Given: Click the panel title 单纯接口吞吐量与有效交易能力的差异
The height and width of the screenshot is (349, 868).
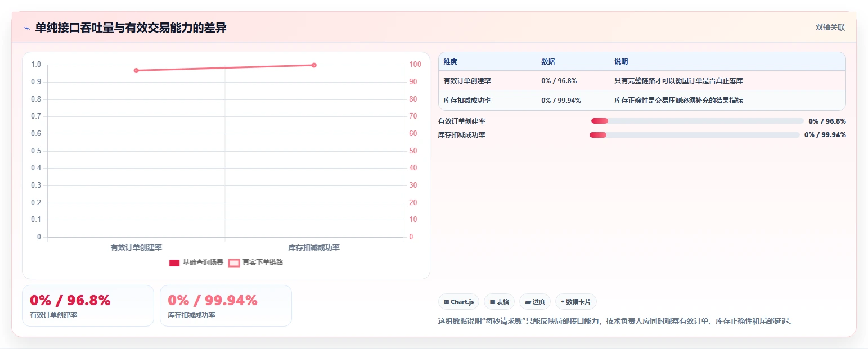Looking at the screenshot, I should coord(131,28).
